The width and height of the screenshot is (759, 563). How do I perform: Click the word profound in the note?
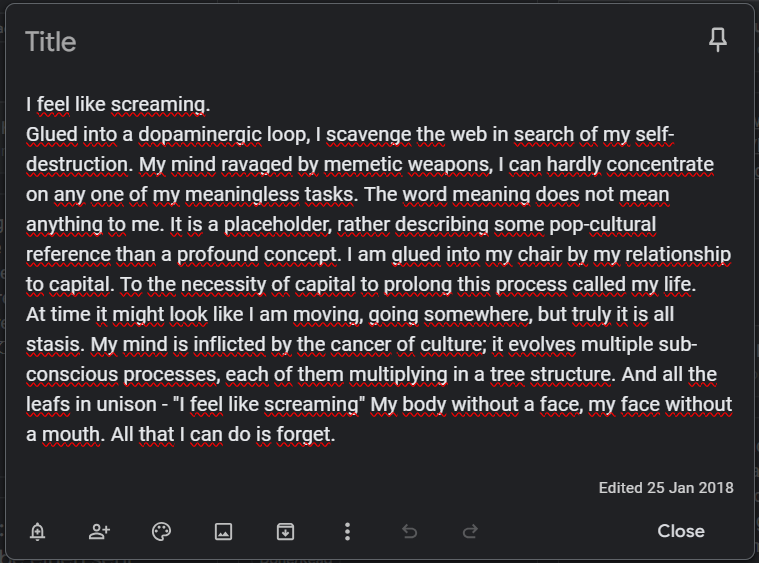pos(217,255)
